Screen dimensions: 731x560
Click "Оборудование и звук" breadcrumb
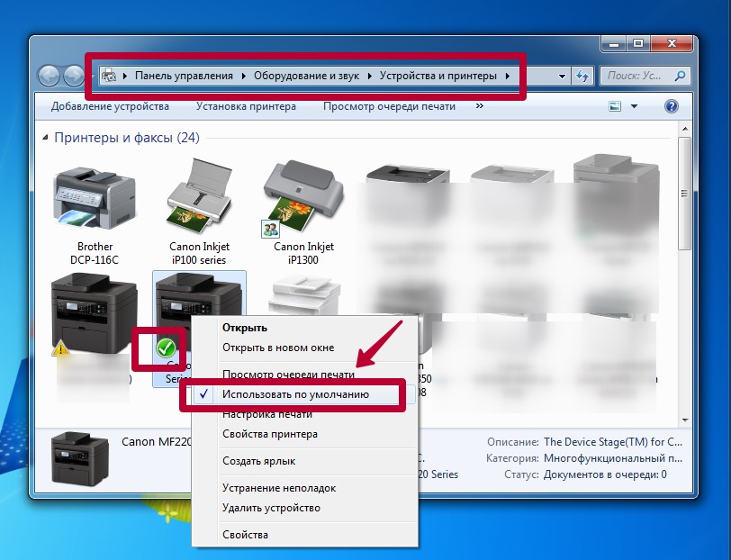[x=306, y=77]
